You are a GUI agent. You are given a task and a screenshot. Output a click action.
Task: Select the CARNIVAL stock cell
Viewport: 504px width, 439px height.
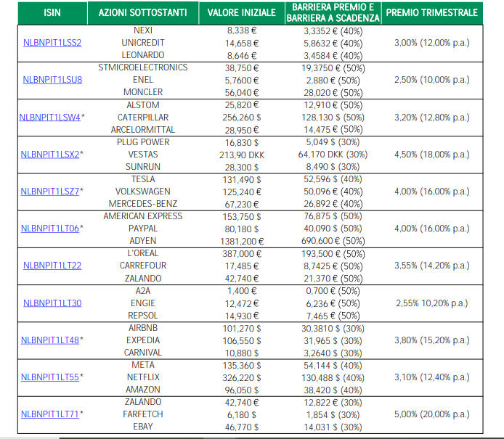click(143, 353)
